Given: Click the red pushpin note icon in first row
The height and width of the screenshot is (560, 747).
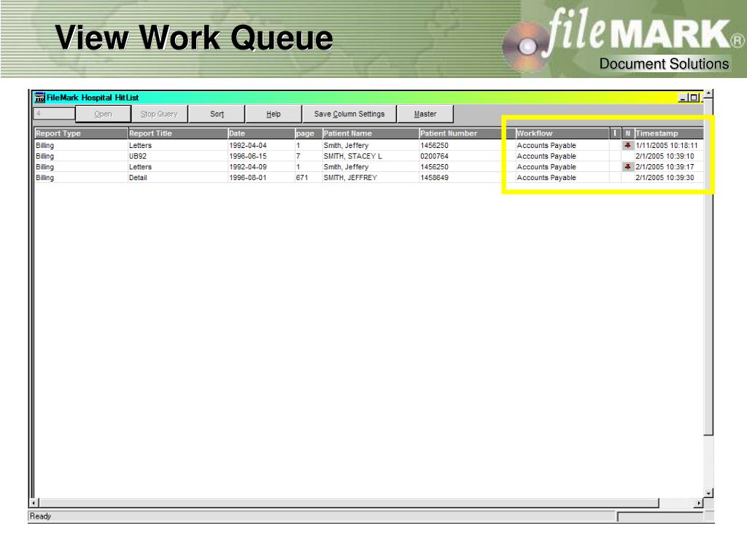Looking at the screenshot, I should 627,145.
